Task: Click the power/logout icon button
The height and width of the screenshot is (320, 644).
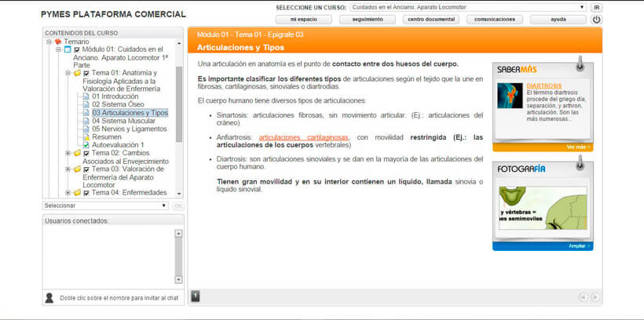Action: [596, 20]
